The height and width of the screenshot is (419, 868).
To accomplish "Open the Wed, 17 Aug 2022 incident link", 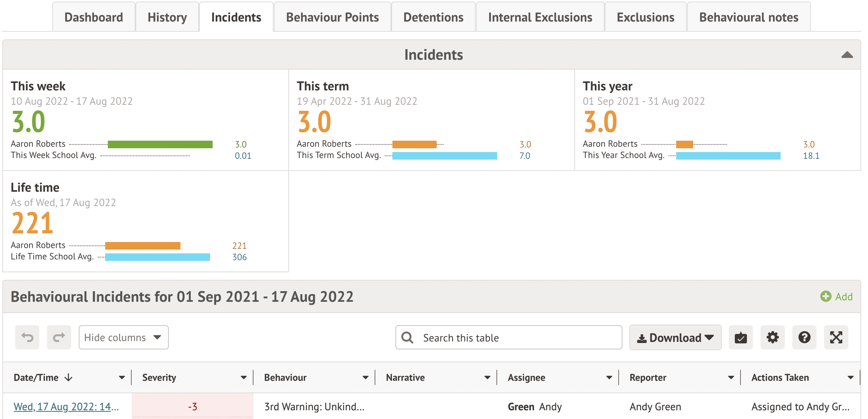I will click(x=66, y=407).
